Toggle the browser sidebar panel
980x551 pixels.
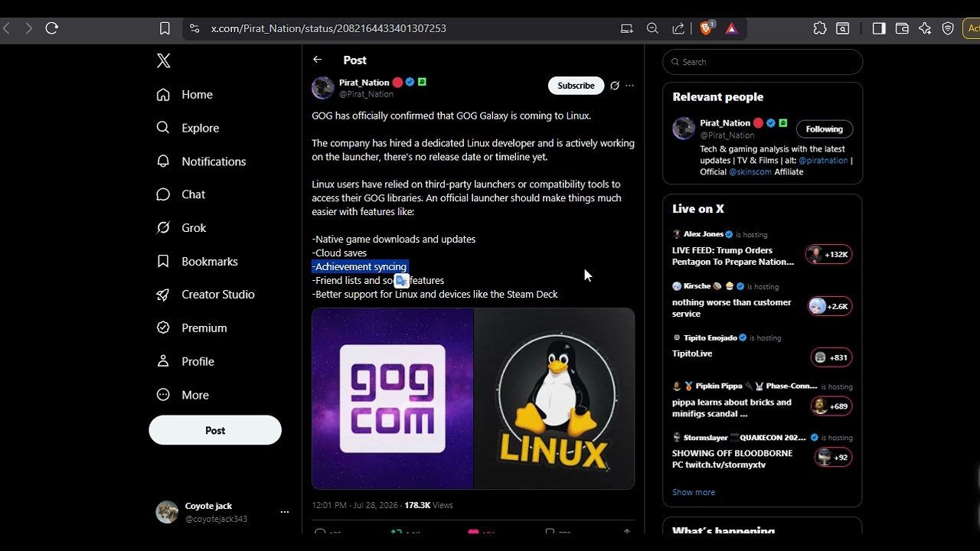click(879, 28)
